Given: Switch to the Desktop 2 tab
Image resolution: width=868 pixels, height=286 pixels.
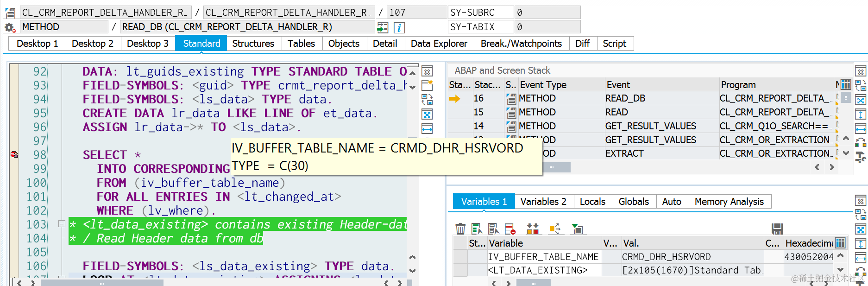Looking at the screenshot, I should [x=93, y=44].
